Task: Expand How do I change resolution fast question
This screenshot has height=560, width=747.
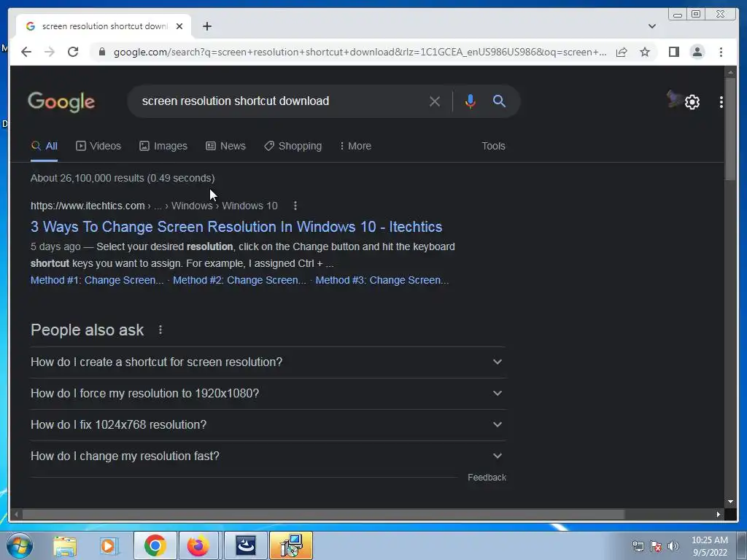Action: tap(268, 456)
